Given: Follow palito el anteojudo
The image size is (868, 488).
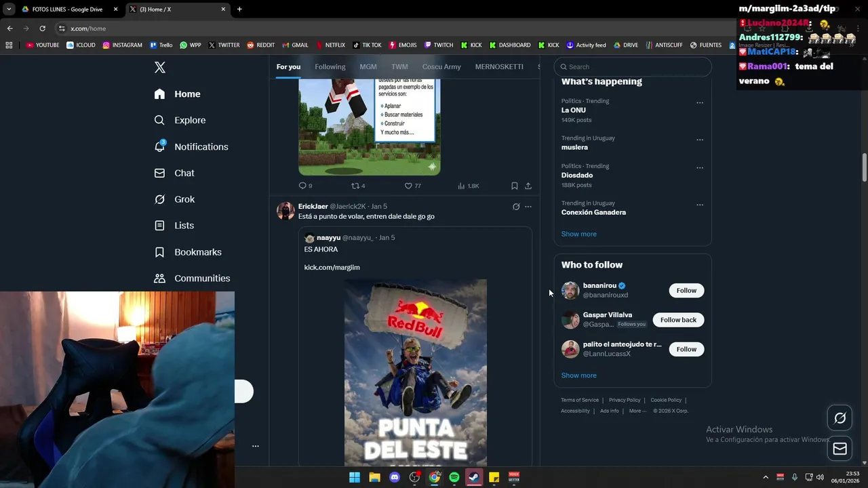Looking at the screenshot, I should click(x=686, y=349).
